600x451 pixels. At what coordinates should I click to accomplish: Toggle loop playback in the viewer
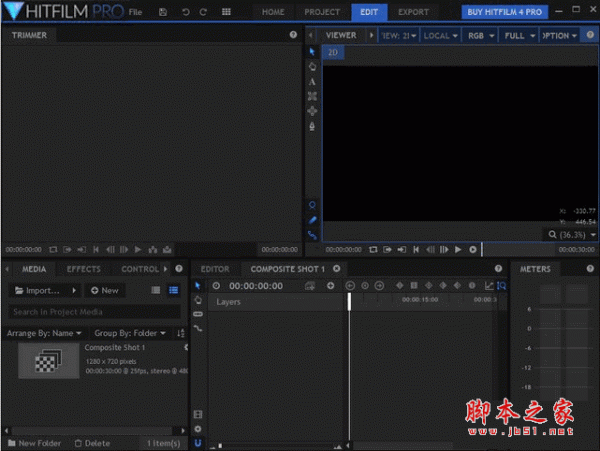372,249
